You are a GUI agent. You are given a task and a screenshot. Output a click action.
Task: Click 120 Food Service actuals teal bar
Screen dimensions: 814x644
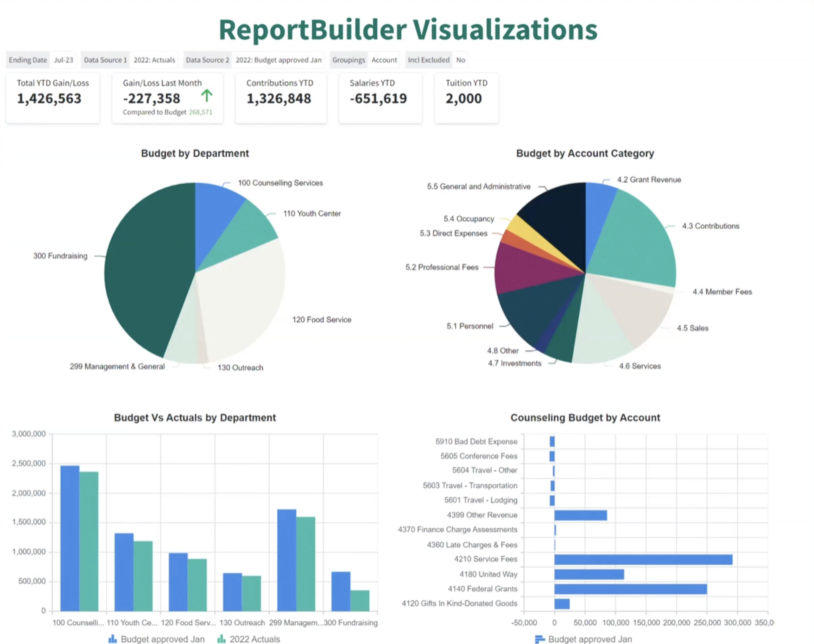coord(197,585)
